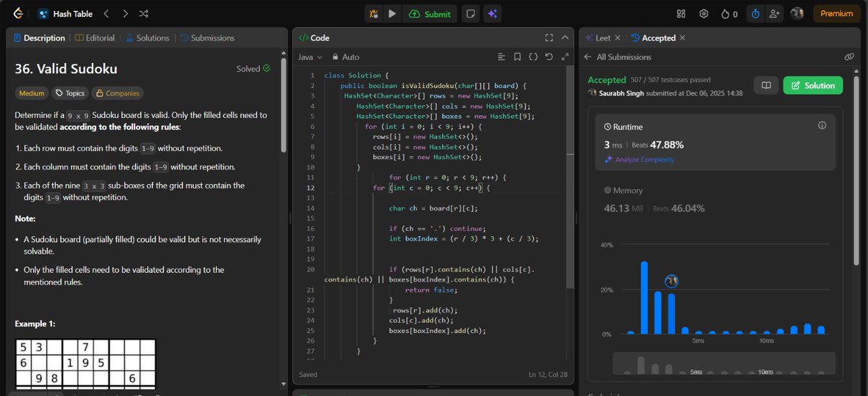Image resolution: width=868 pixels, height=396 pixels.
Task: Pick a random problem with shuffle icon
Action: 144,13
